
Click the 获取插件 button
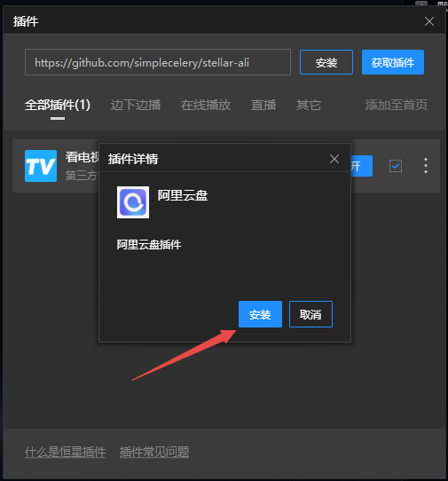click(x=393, y=62)
